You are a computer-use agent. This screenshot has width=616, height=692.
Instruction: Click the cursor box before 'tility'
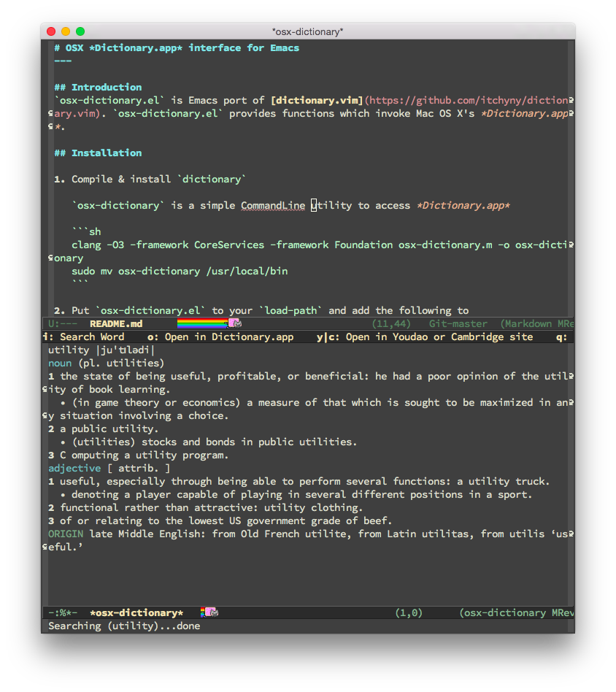coord(314,205)
